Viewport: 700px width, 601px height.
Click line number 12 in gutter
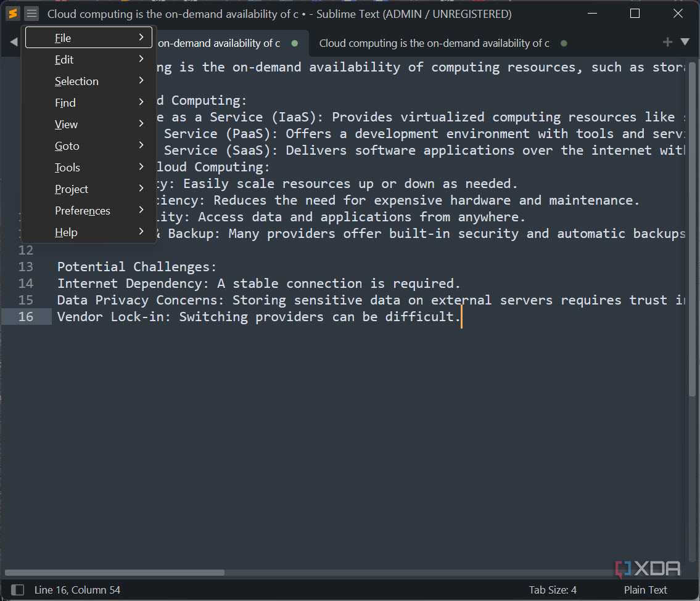pyautogui.click(x=26, y=250)
